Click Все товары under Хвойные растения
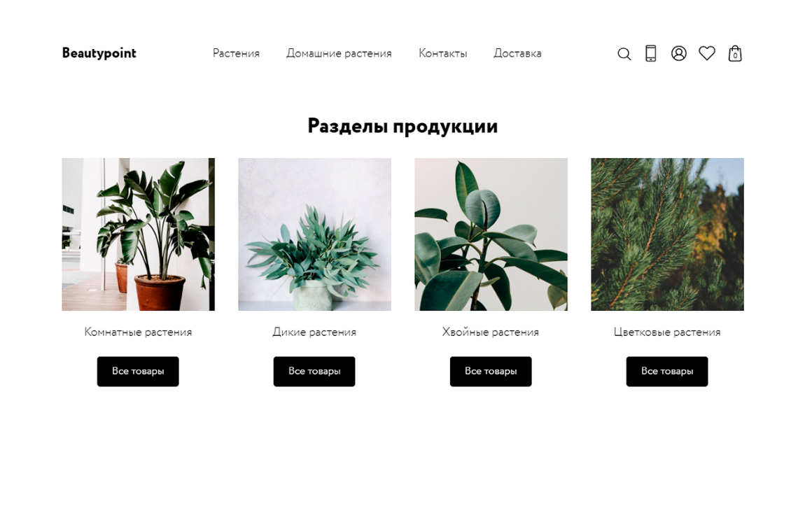The height and width of the screenshot is (527, 812). [491, 371]
